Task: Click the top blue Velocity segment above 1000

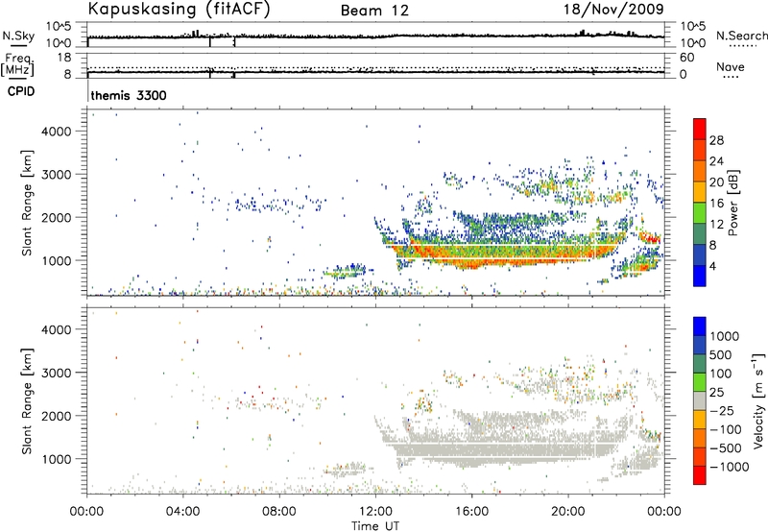Action: pos(700,326)
